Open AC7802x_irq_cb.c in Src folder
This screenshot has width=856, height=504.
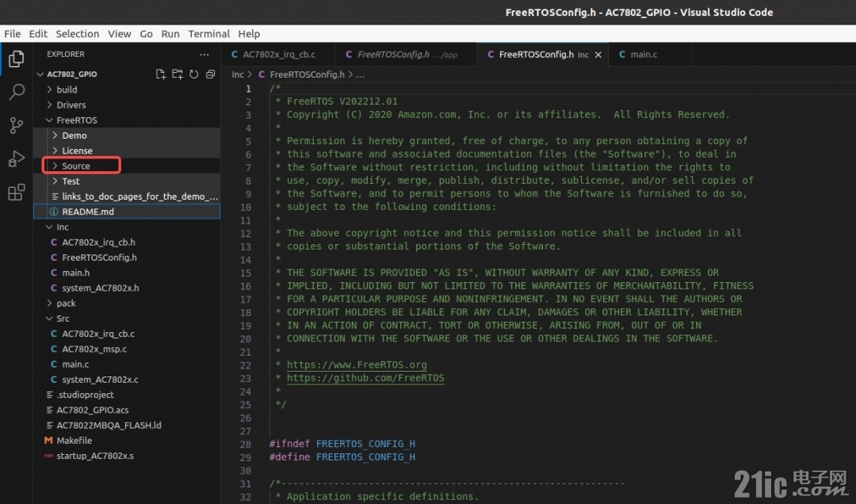point(127,334)
